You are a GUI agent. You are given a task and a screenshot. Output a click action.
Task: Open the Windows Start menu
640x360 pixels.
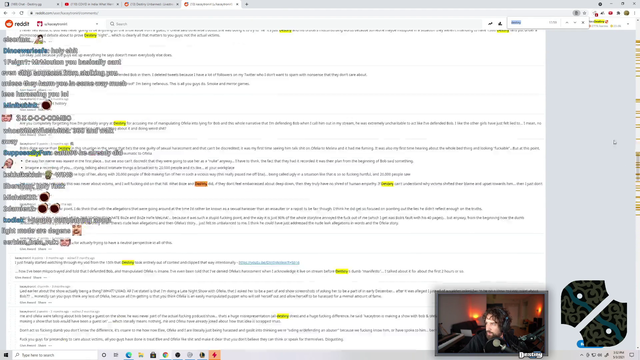(x=6, y=355)
